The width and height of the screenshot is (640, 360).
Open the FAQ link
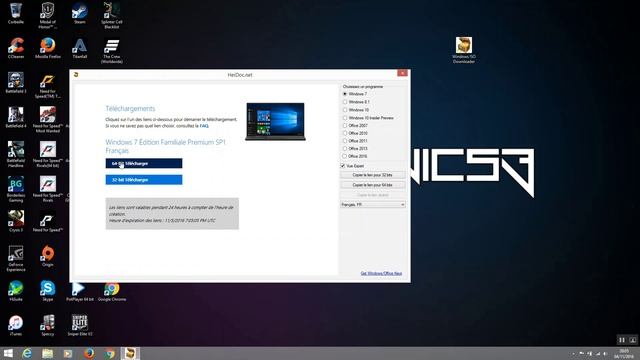[x=204, y=126]
